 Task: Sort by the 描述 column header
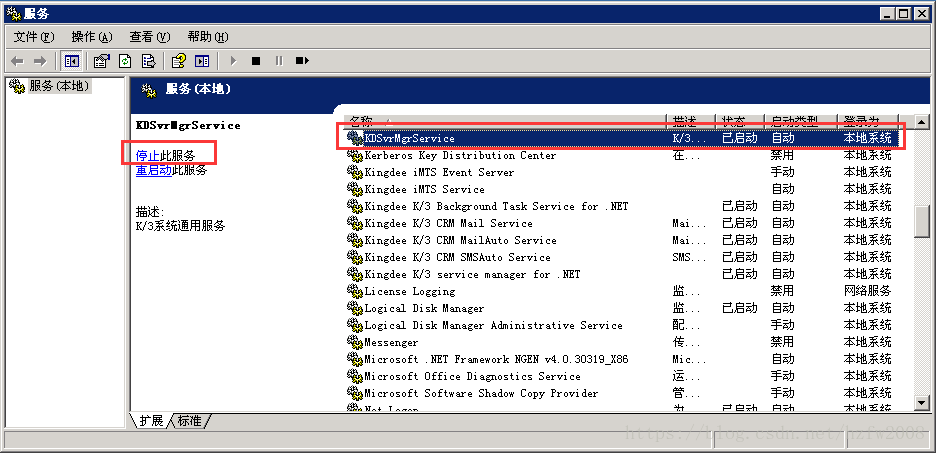tap(691, 121)
